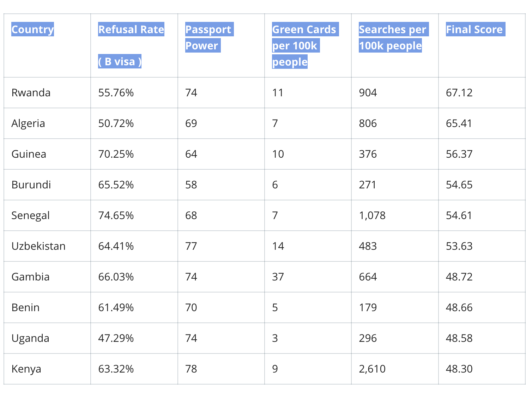The width and height of the screenshot is (532, 393).
Task: Click the Final Score column header
Action: click(x=474, y=30)
